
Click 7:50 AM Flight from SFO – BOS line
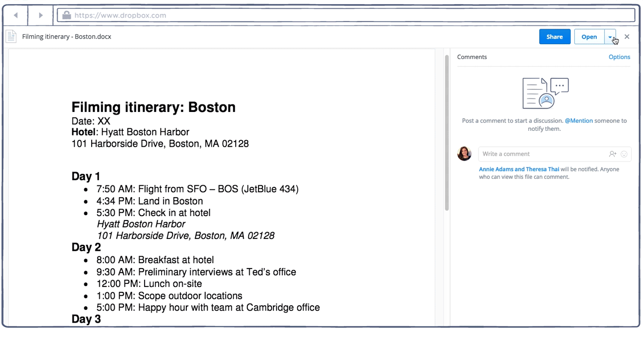198,189
